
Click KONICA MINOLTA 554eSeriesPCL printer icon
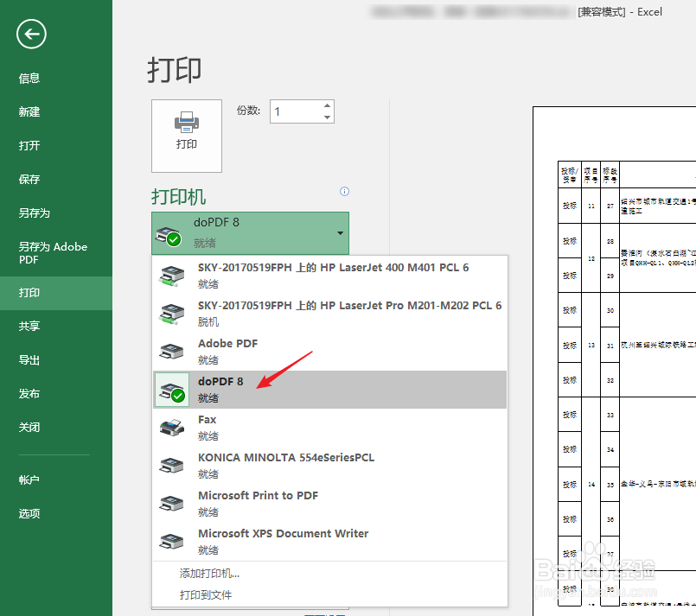click(x=172, y=466)
